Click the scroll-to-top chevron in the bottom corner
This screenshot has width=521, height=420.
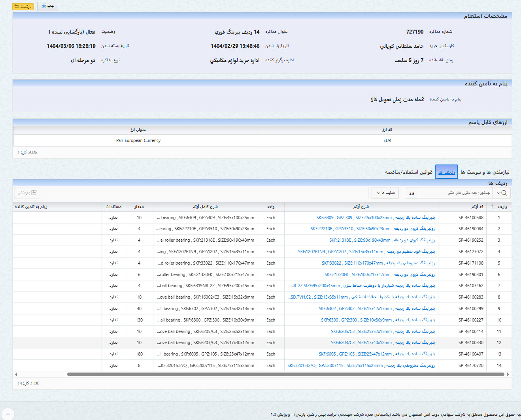8,414
